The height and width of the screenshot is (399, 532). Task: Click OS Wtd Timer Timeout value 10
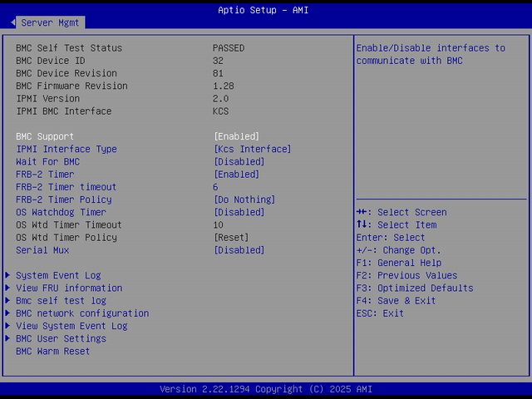218,225
